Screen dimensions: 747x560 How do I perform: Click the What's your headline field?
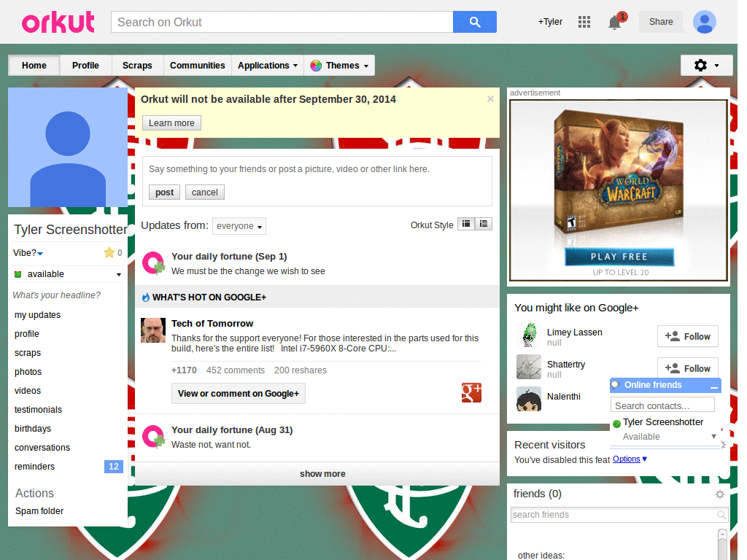click(x=57, y=295)
